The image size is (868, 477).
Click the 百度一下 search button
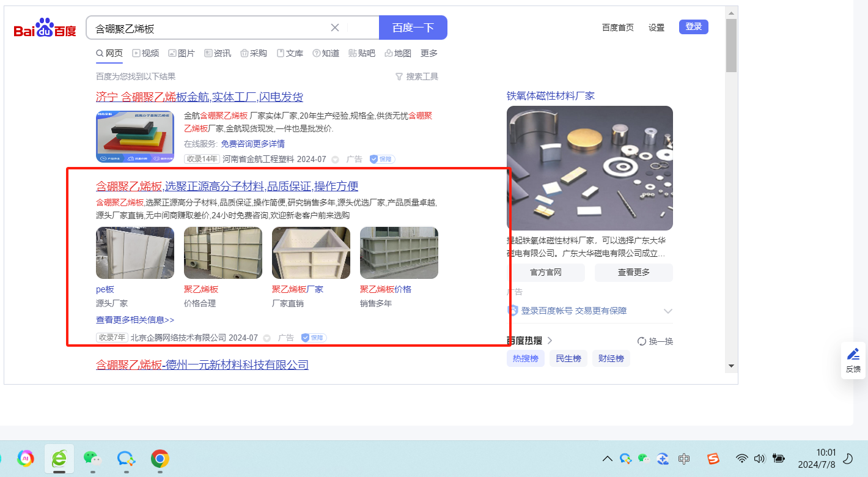413,28
